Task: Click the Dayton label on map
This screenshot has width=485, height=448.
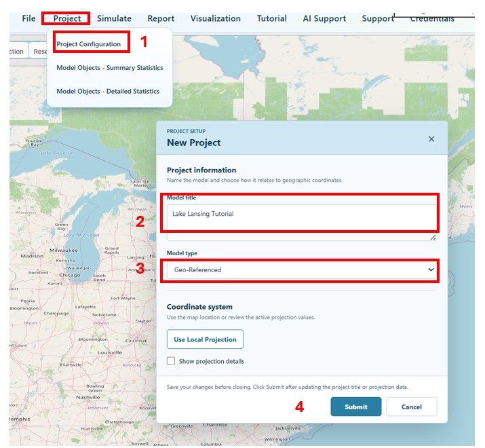Action: [x=144, y=321]
